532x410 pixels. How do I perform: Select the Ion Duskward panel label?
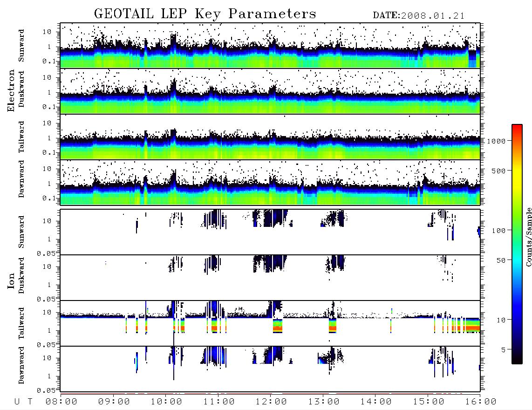[21, 275]
